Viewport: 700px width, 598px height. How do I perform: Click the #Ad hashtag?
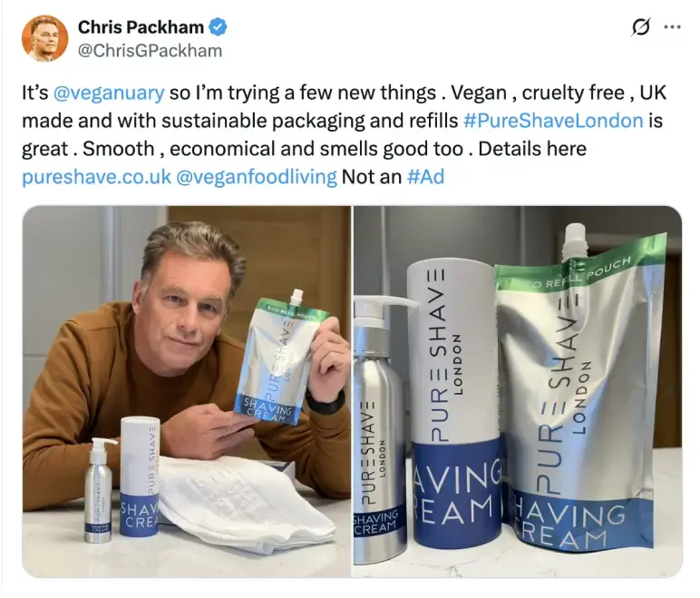[x=425, y=177]
